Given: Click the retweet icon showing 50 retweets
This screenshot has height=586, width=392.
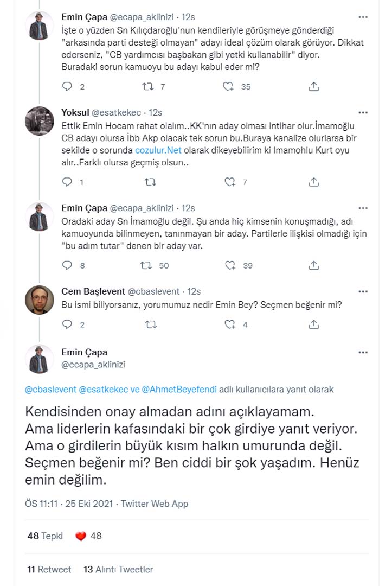Looking at the screenshot, I should coord(146,265).
